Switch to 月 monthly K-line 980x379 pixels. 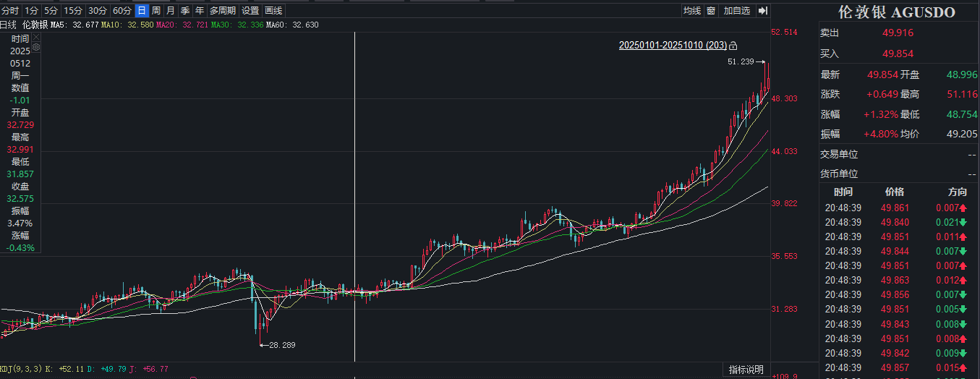coord(170,11)
